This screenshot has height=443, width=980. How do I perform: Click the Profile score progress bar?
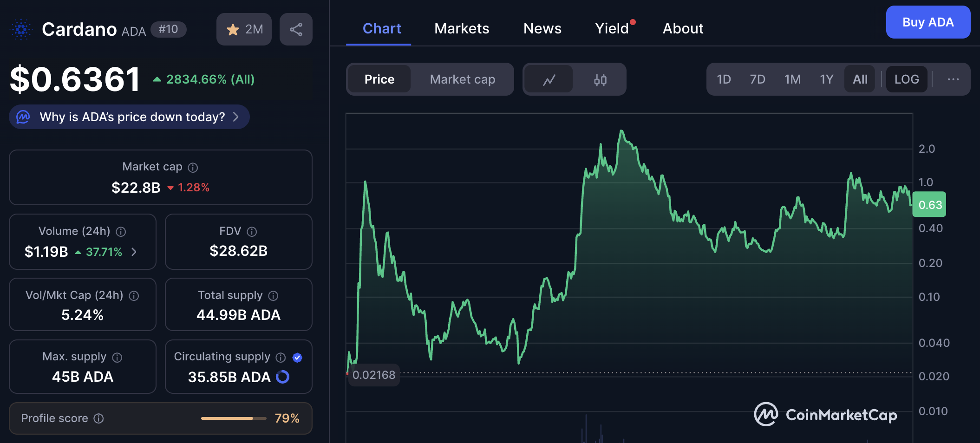tap(233, 418)
